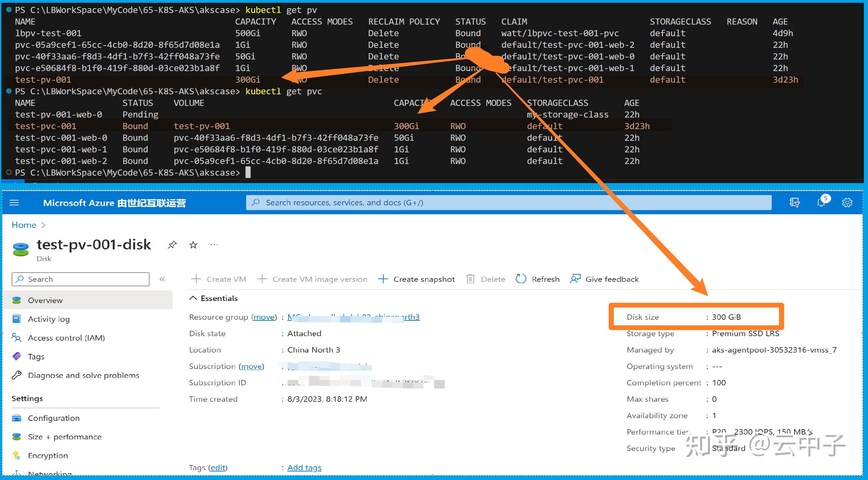Pin test-pv-001-disk to dashboard

point(172,245)
